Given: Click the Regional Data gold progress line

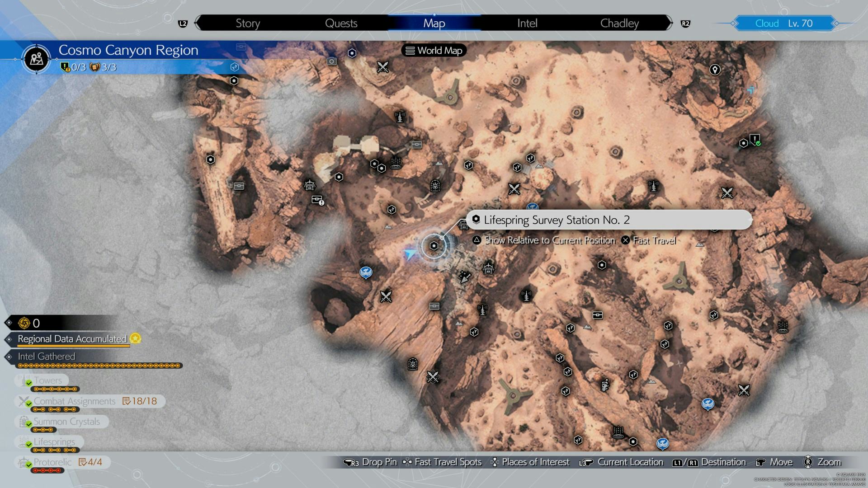Looking at the screenshot, I should point(74,346).
